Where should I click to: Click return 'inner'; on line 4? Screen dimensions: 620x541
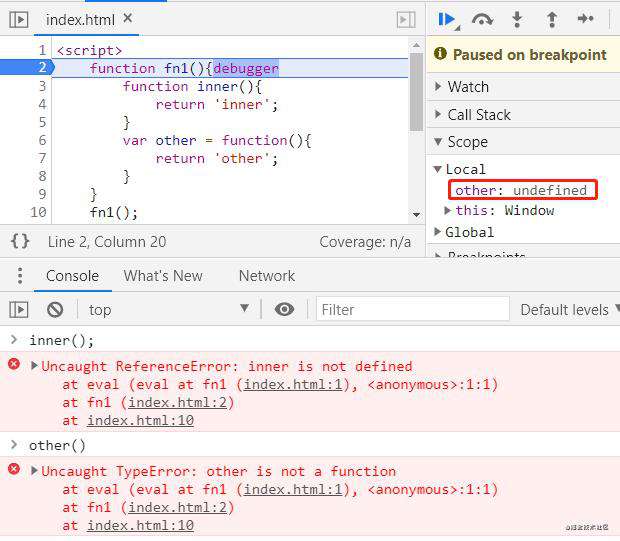217,104
